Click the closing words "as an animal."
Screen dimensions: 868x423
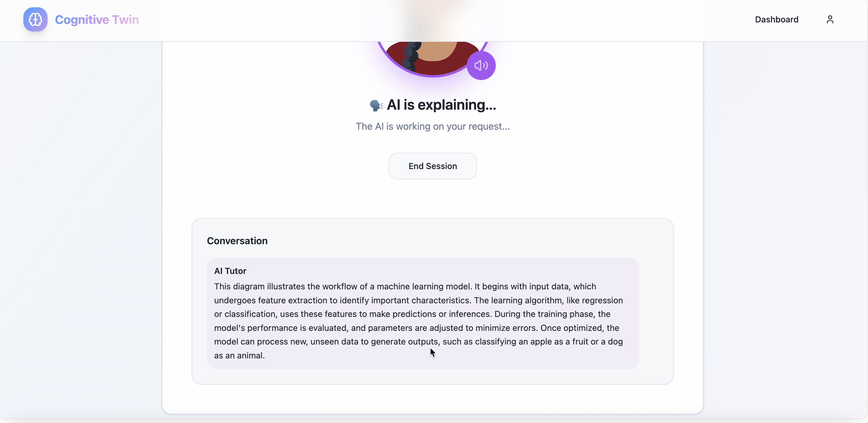point(239,356)
